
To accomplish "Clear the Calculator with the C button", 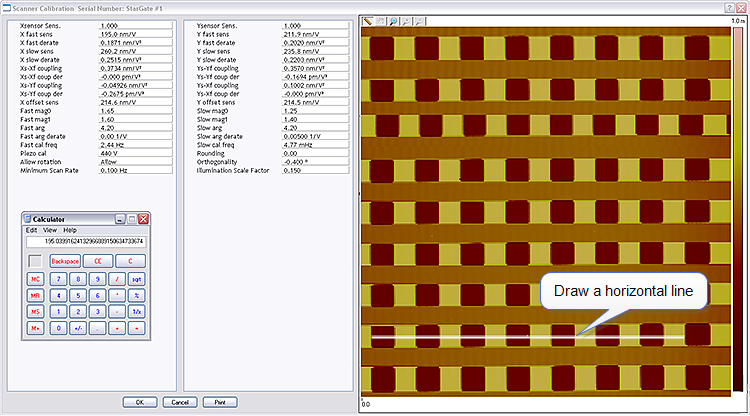I will tap(130, 261).
